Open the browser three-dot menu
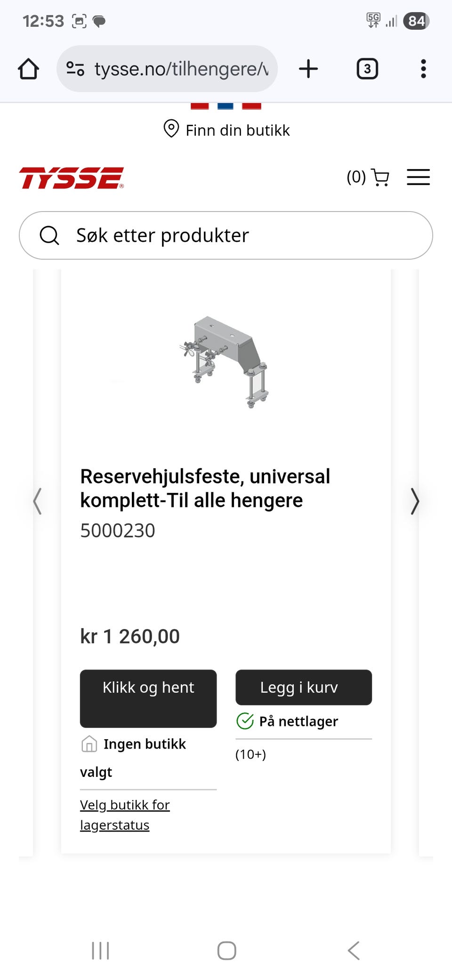The width and height of the screenshot is (452, 980). [423, 69]
